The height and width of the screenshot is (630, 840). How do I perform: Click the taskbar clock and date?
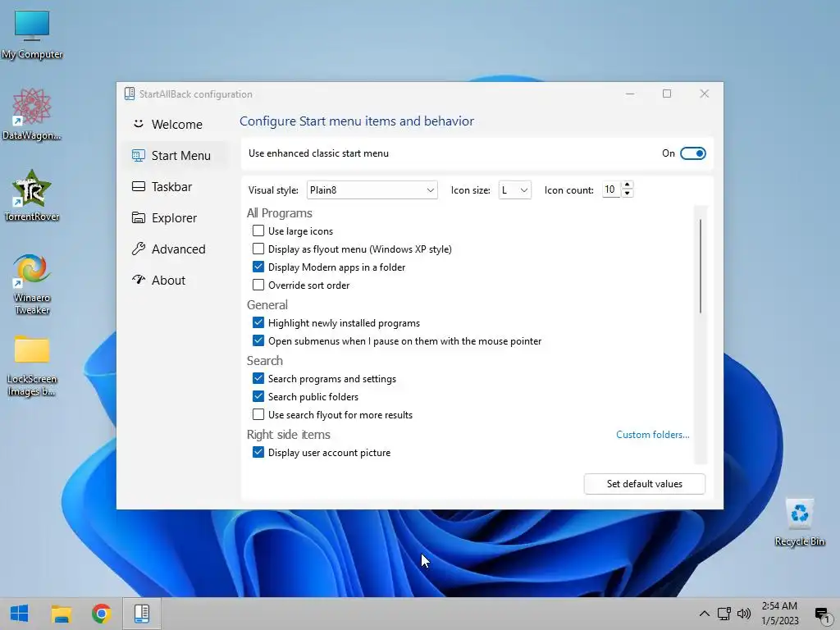click(x=780, y=614)
